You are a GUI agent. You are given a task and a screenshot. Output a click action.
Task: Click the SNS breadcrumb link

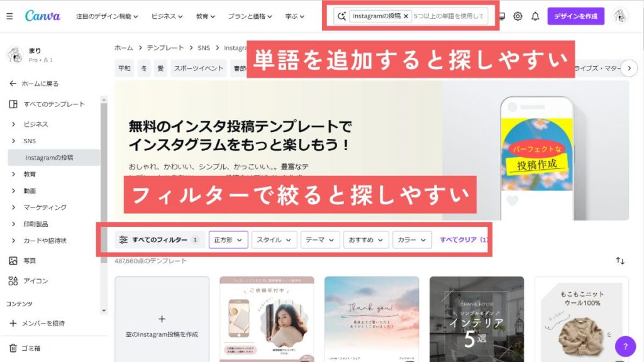204,48
